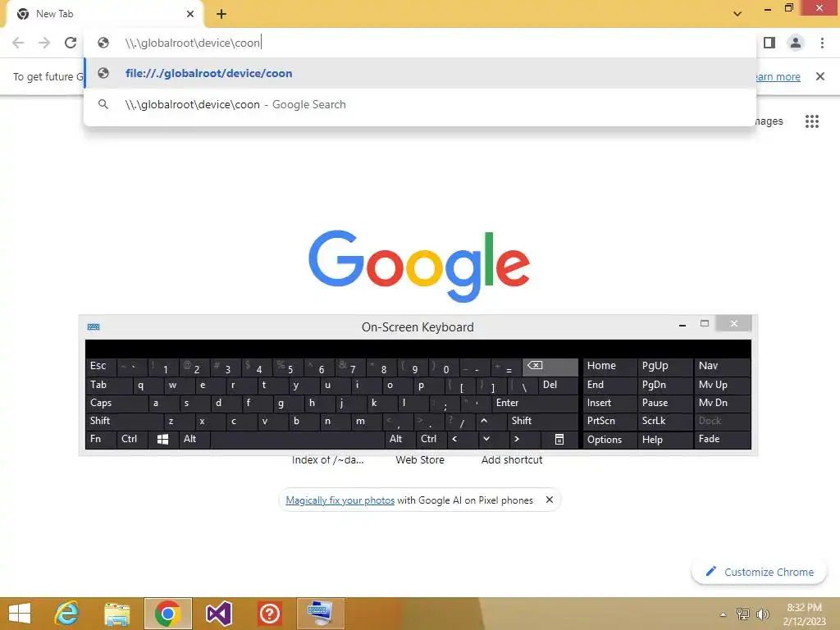Open the Web Store shortcut
This screenshot has width=840, height=630.
(420, 459)
